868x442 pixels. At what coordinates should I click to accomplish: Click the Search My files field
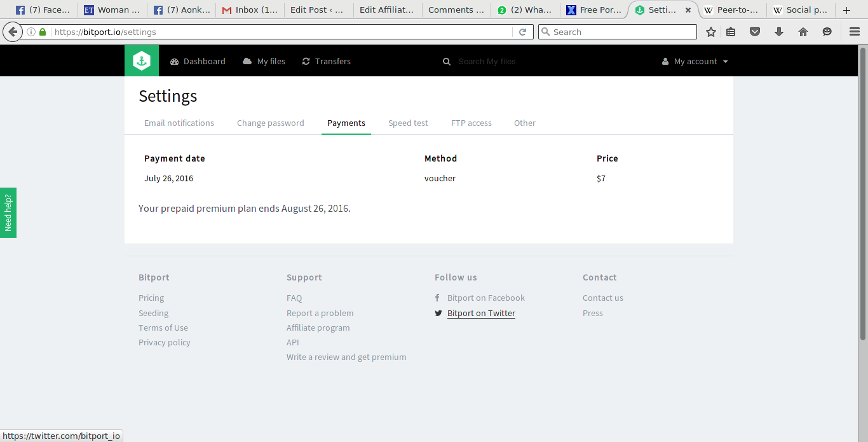(x=487, y=61)
